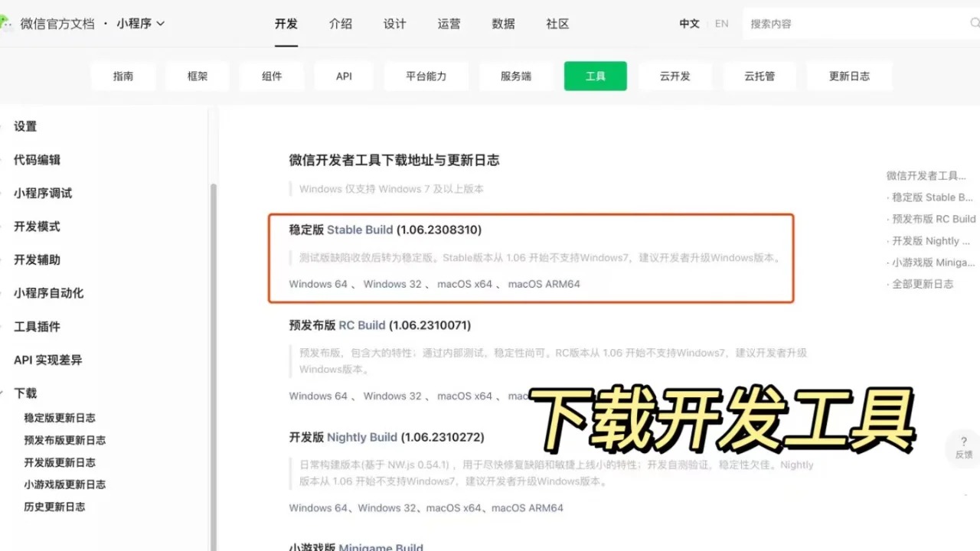Download Windows 64 under RC Build
This screenshot has width=980, height=551.
point(318,396)
